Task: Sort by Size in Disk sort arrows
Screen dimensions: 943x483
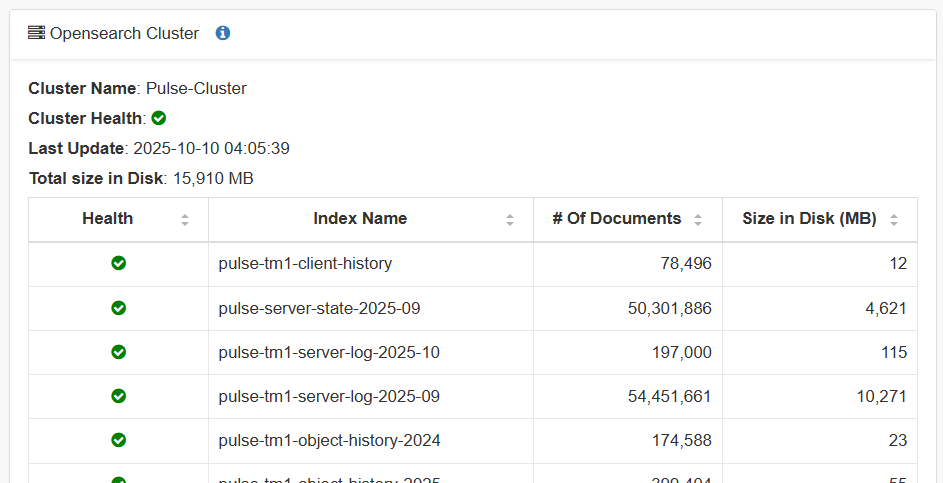Action: 894,220
